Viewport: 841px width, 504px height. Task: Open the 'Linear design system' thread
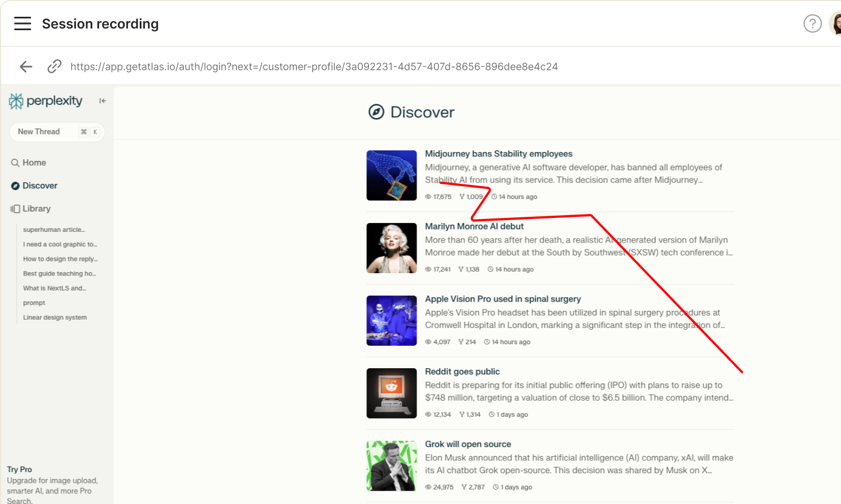tap(55, 317)
